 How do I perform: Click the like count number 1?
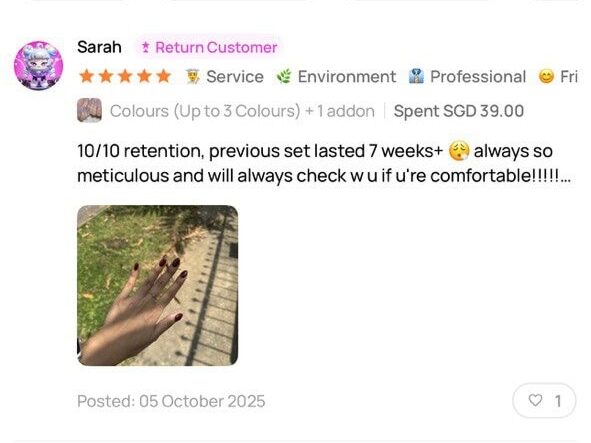pyautogui.click(x=558, y=401)
